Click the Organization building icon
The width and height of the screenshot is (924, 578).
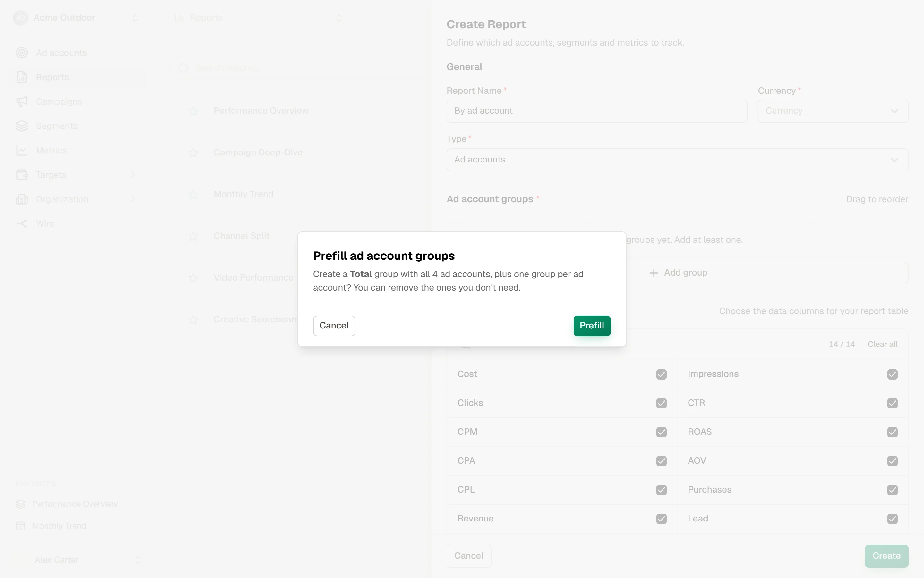tap(22, 199)
